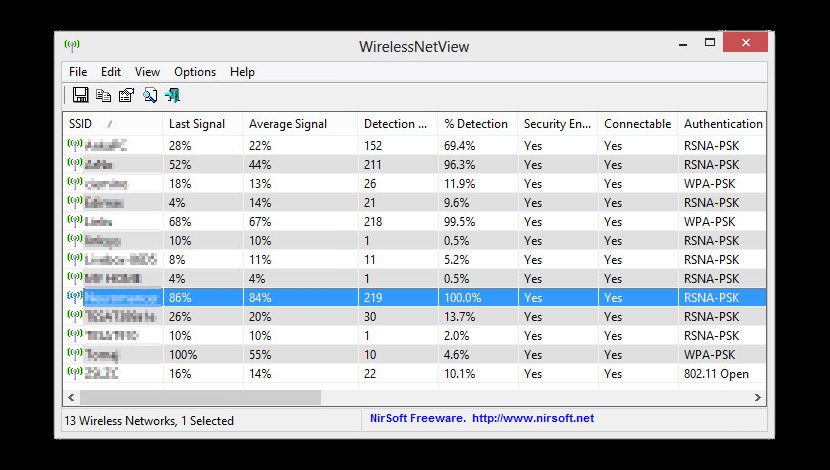Open the Options menu
This screenshot has width=830, height=470.
(x=195, y=72)
